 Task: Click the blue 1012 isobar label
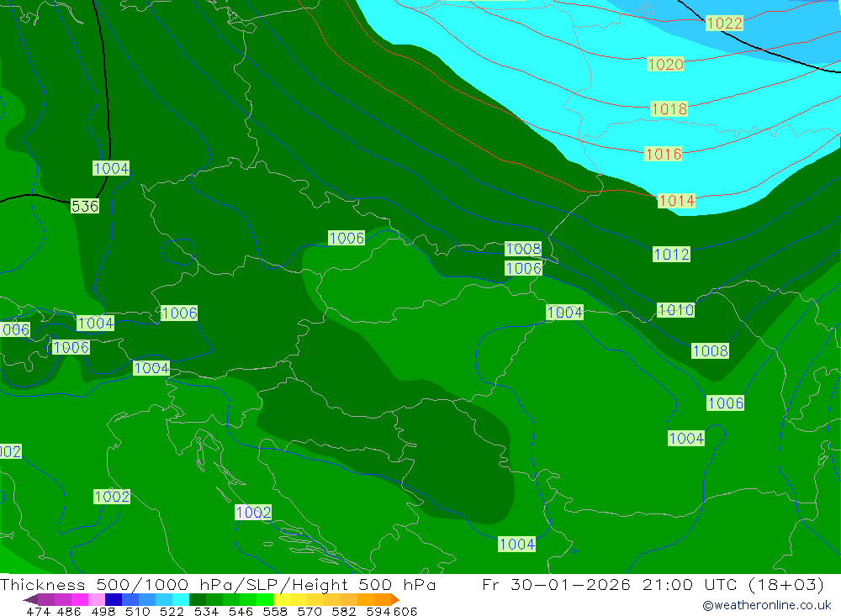(x=671, y=254)
